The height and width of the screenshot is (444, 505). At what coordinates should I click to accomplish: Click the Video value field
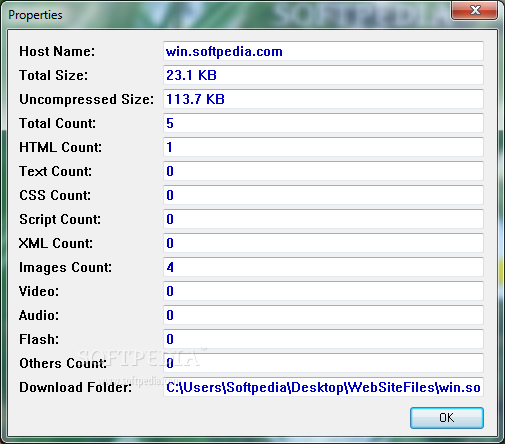click(323, 291)
